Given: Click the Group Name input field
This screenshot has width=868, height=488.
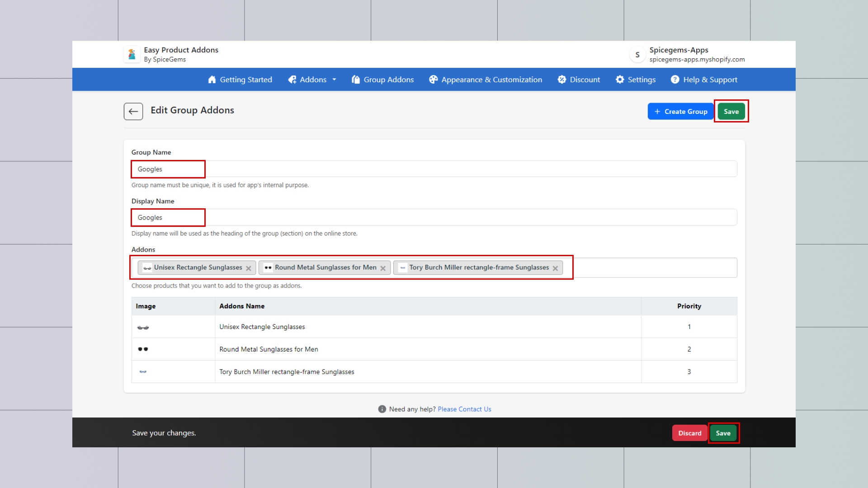Looking at the screenshot, I should [x=434, y=169].
